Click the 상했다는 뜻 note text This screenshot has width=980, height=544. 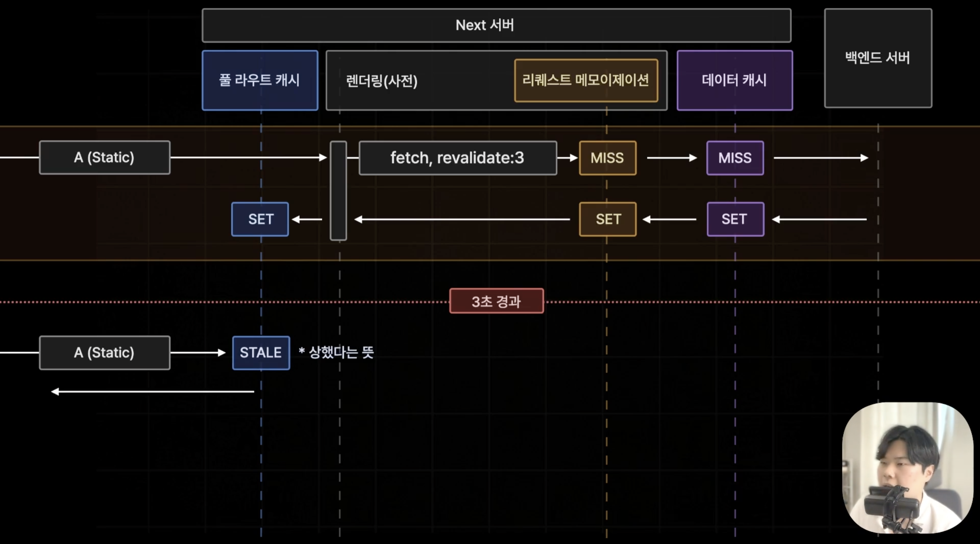336,352
